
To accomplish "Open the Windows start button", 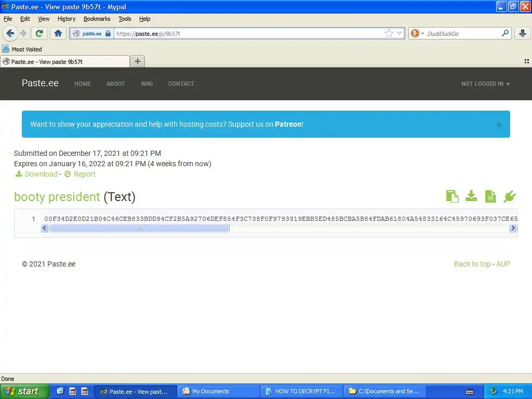I will point(24,391).
